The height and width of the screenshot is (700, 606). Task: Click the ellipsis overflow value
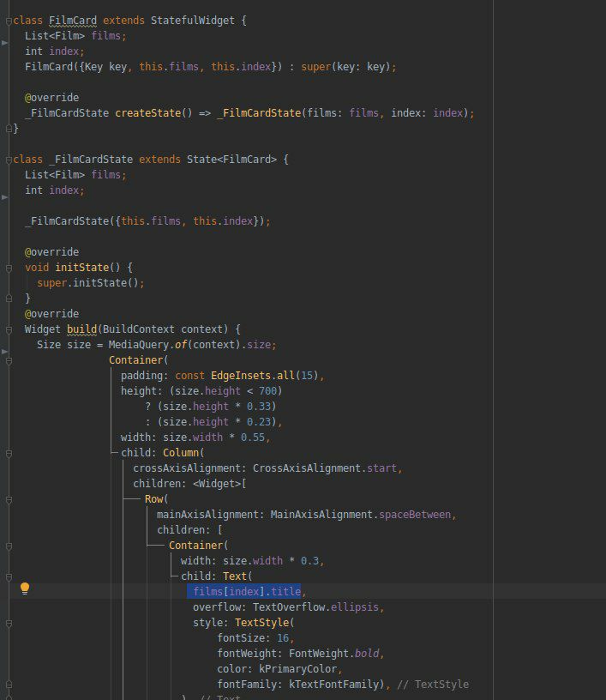coord(355,607)
